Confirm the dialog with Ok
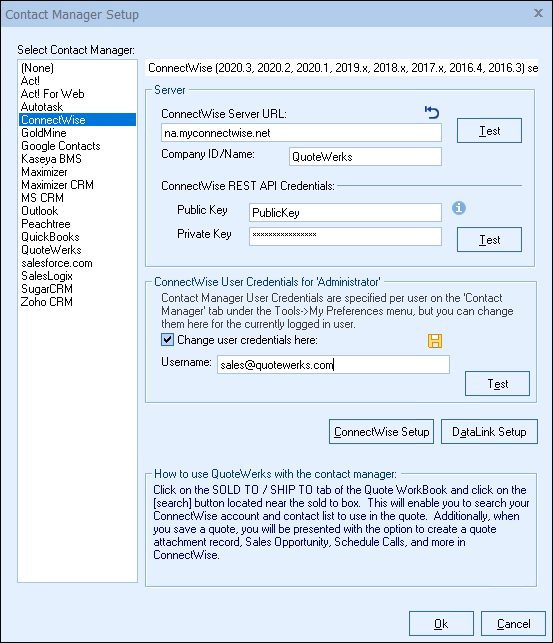553x643 pixels. click(x=441, y=623)
